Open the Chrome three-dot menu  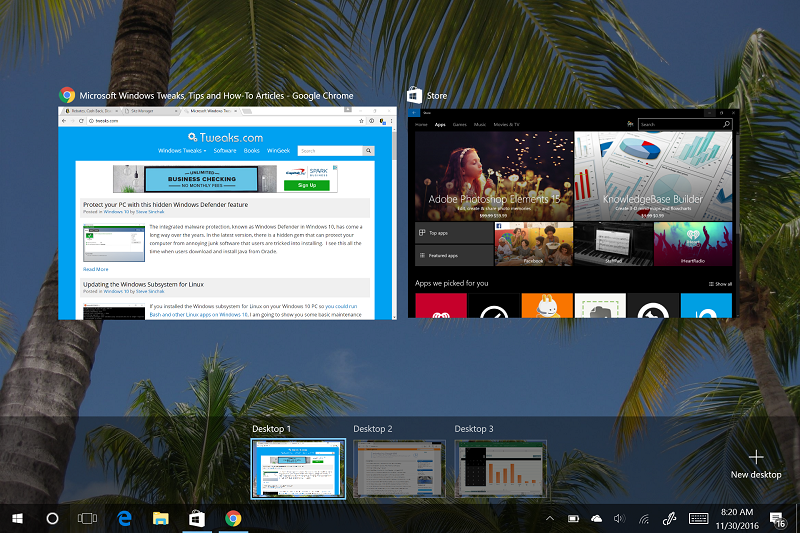pos(391,121)
